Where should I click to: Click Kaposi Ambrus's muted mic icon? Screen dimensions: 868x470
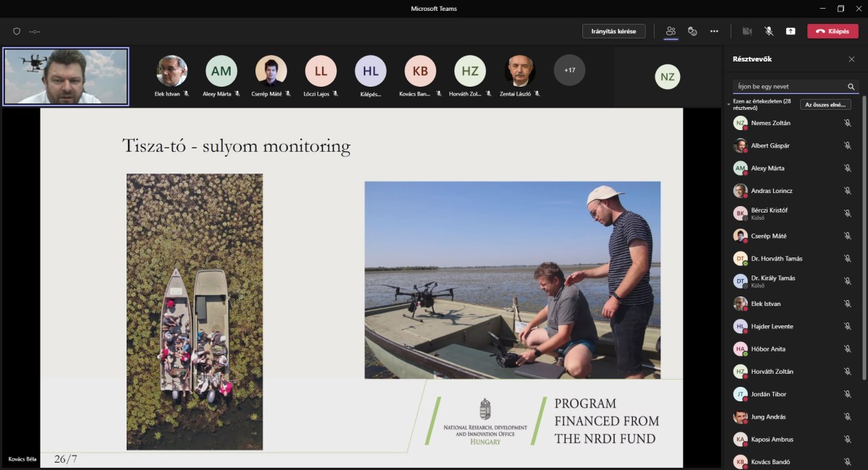click(847, 439)
